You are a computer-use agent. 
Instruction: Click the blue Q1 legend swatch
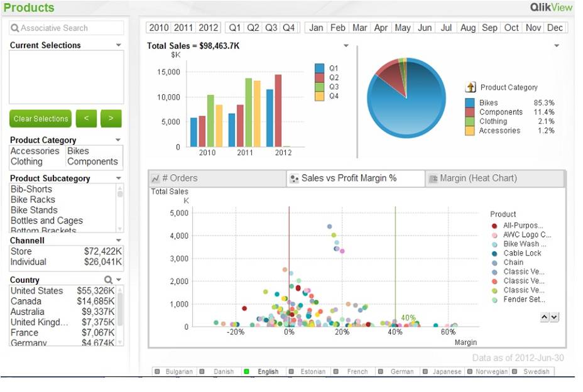(x=319, y=68)
